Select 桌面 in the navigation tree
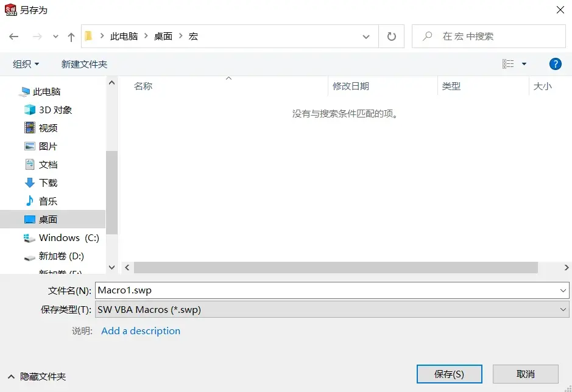 pyautogui.click(x=53, y=219)
